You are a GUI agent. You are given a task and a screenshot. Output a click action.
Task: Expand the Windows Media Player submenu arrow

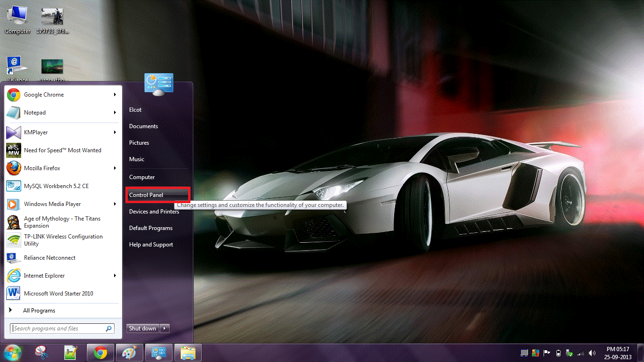(x=115, y=204)
